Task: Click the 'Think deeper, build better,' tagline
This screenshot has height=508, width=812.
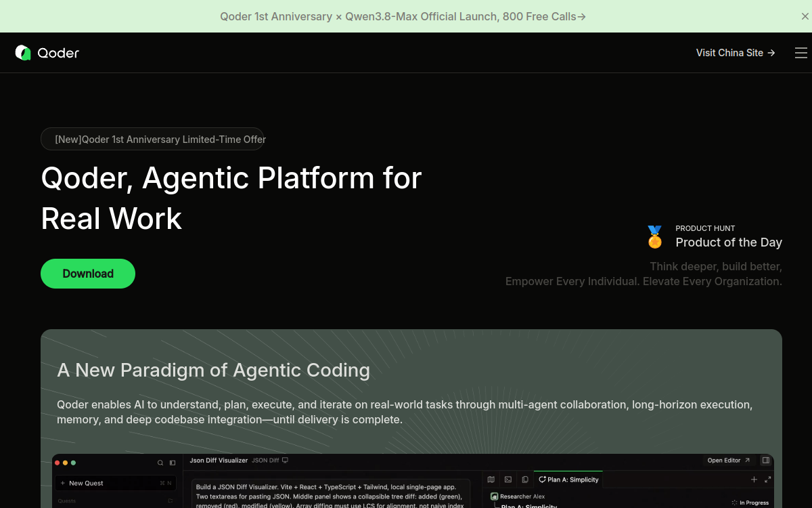Action: [716, 266]
